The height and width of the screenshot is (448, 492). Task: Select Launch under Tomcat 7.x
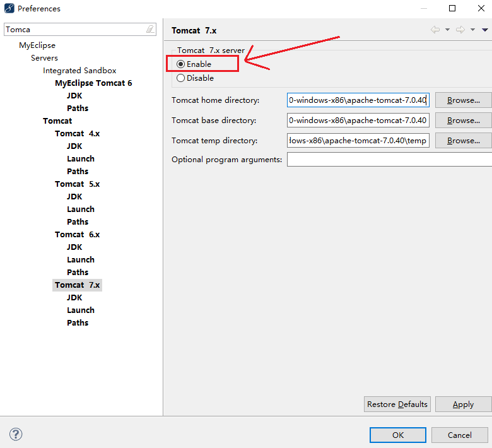pos(81,310)
